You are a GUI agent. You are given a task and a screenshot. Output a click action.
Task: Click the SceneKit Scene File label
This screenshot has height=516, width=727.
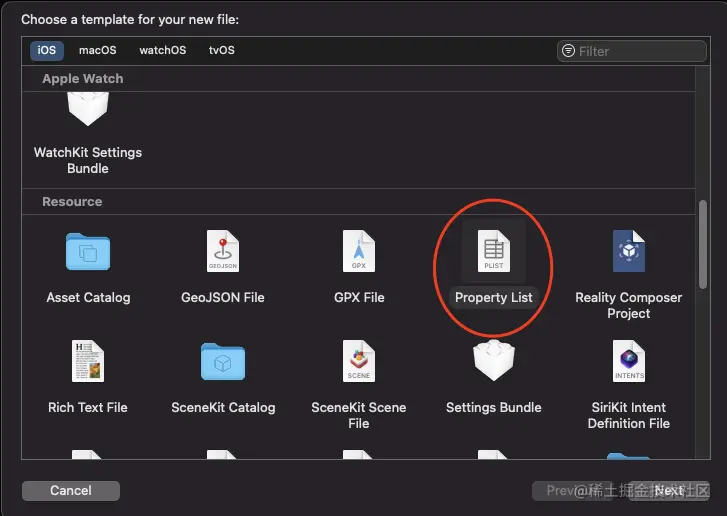click(x=359, y=415)
